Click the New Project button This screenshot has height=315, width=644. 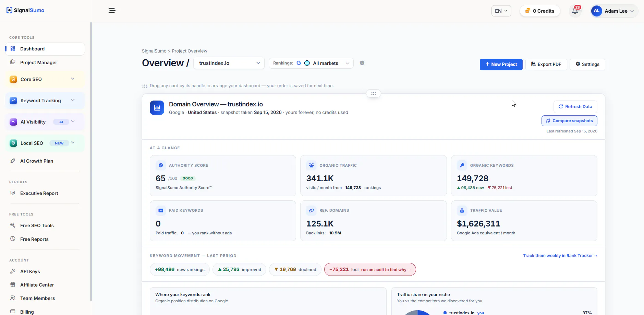tap(501, 65)
